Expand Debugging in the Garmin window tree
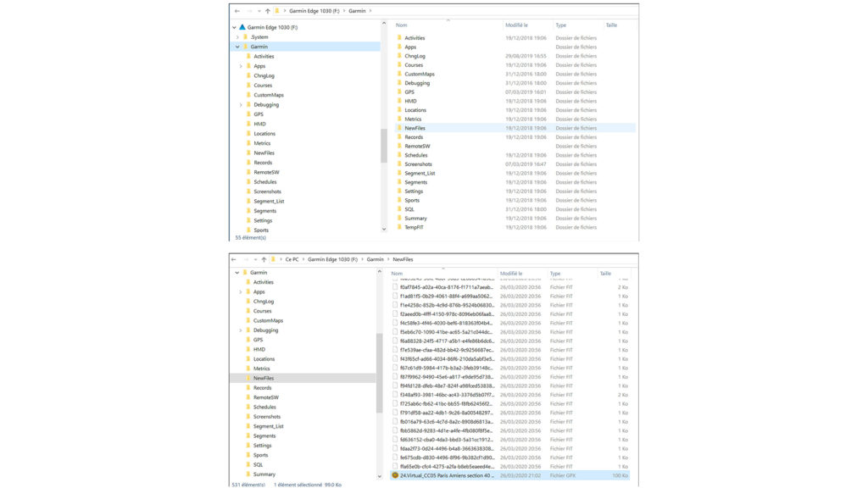The width and height of the screenshot is (868, 488). pos(241,105)
